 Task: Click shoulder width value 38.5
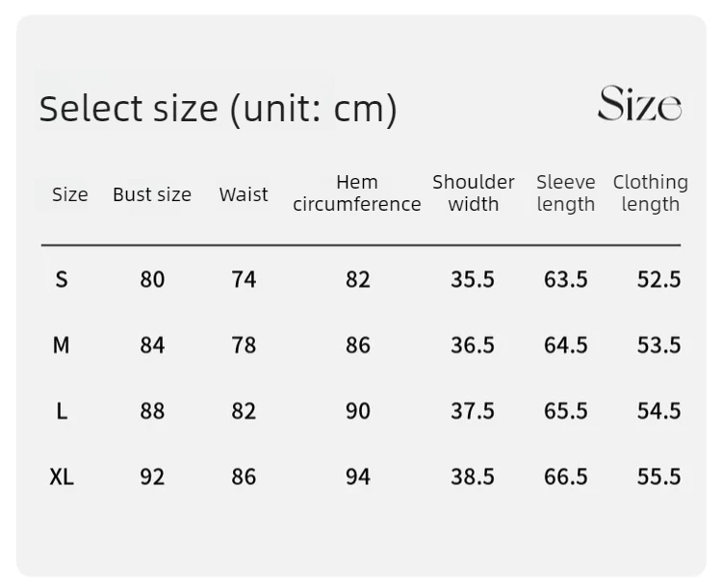(x=473, y=476)
